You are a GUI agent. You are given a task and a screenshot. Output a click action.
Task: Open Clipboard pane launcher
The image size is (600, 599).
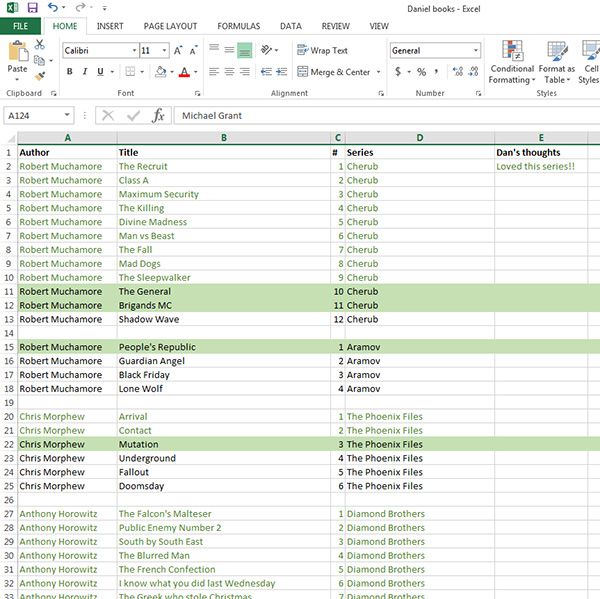pos(54,93)
